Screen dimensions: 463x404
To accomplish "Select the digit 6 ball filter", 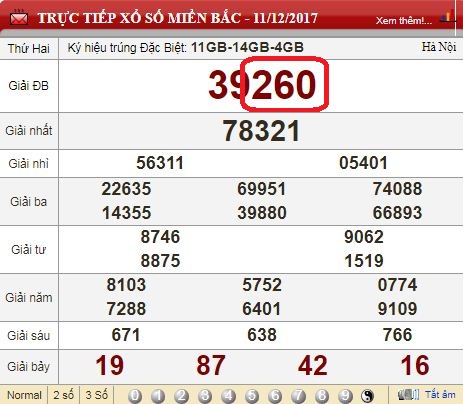I will tap(275, 396).
